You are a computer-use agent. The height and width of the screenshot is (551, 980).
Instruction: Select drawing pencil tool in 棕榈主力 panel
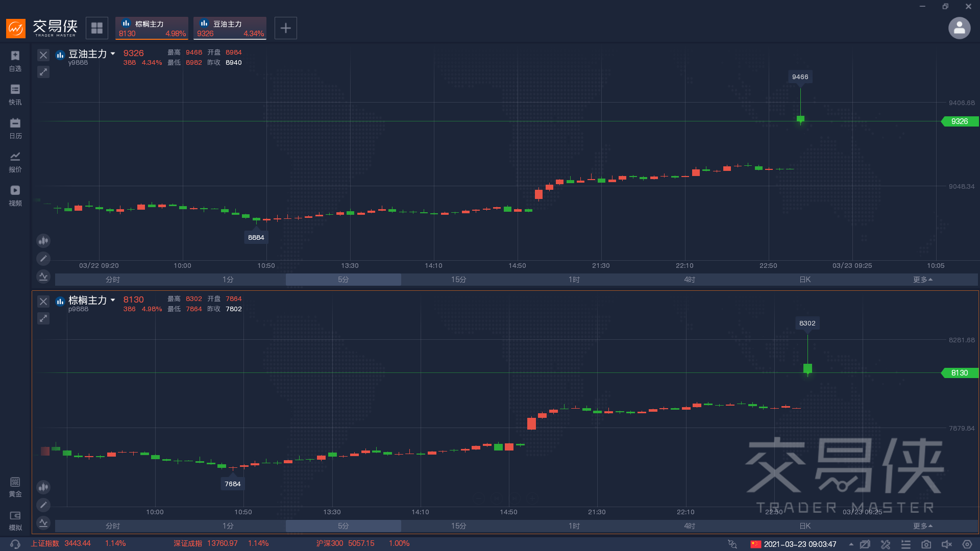tap(43, 505)
